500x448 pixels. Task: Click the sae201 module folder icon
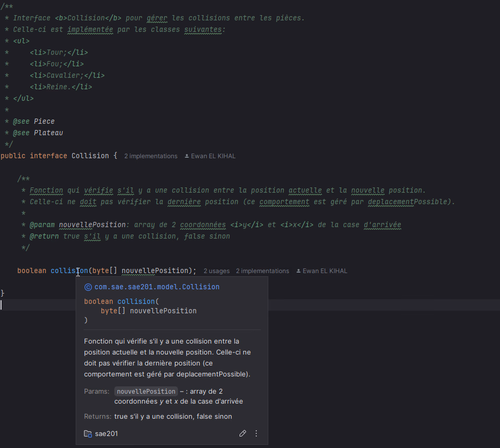88,434
